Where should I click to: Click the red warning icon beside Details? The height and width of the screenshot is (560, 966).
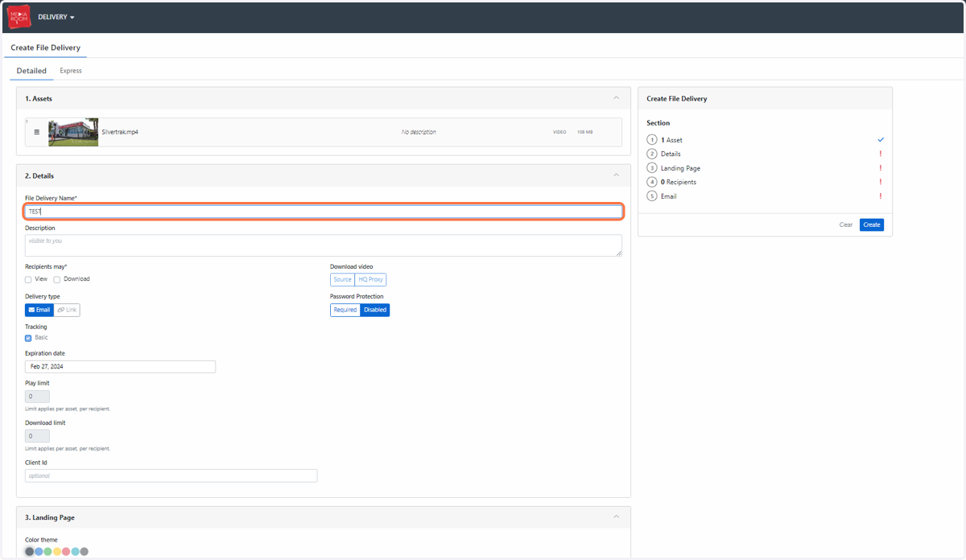tap(881, 154)
